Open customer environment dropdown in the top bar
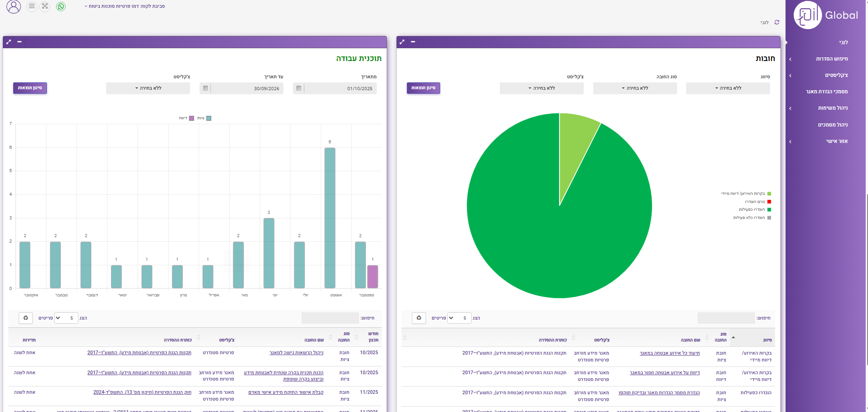868x412 pixels. click(124, 6)
